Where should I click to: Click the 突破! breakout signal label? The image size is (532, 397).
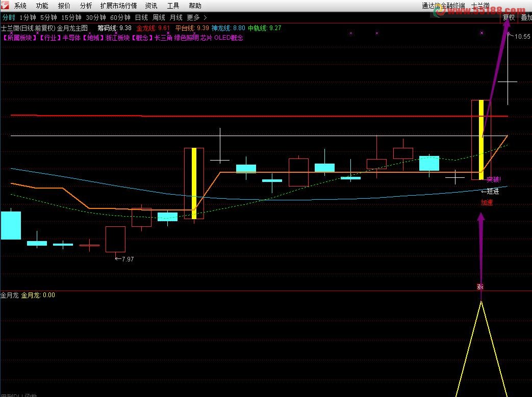(x=493, y=179)
